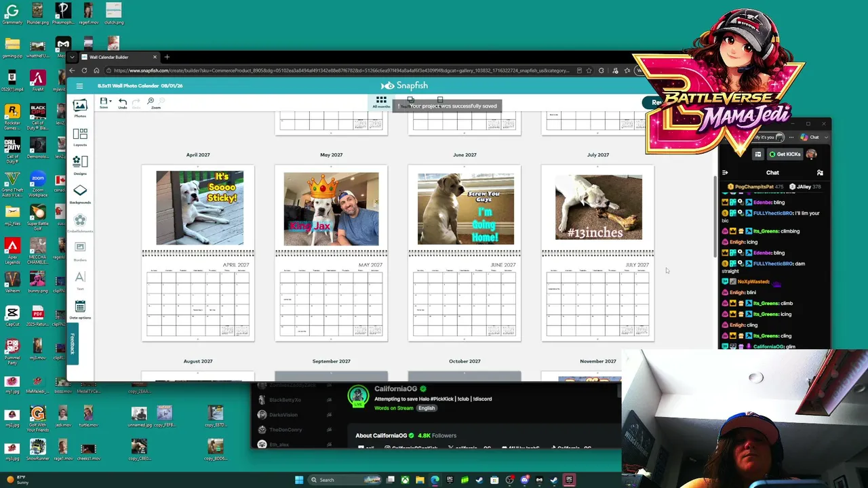
Task: Open the Snapfish hamburger menu
Action: coord(79,86)
